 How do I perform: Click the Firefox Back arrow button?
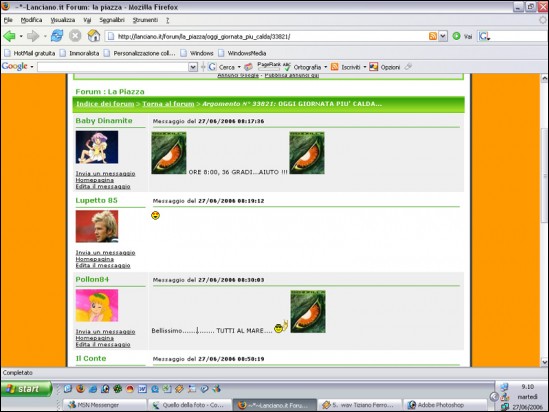click(x=9, y=36)
